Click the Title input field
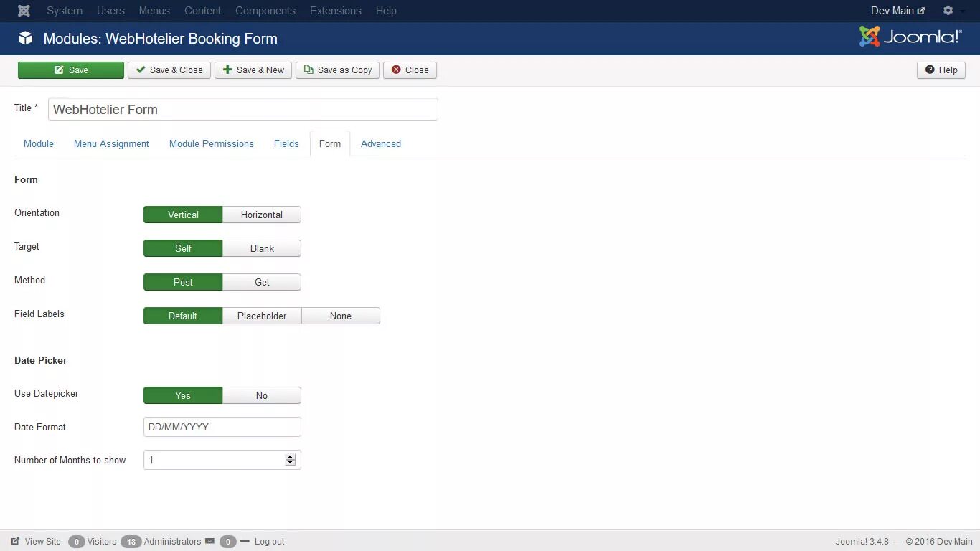980x551 pixels. click(243, 109)
